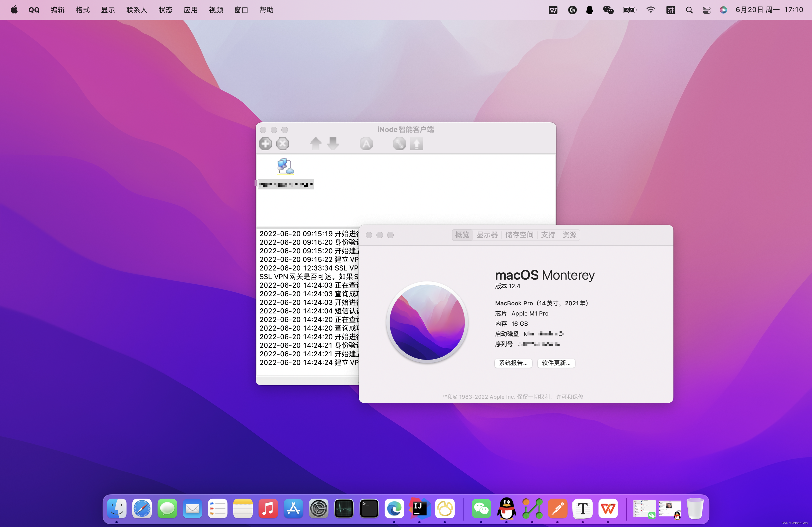This screenshot has height=527, width=812.
Task: Click the upload arrow icon in iNode toolbar
Action: point(416,144)
